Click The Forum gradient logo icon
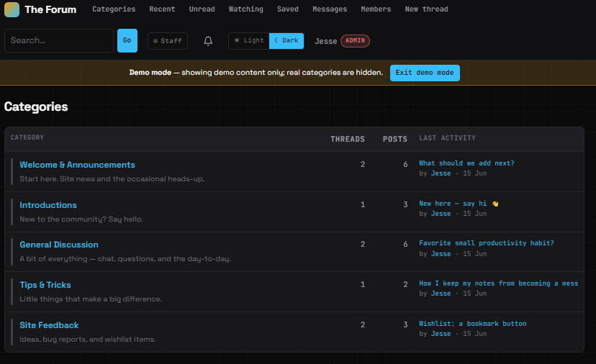 [12, 9]
